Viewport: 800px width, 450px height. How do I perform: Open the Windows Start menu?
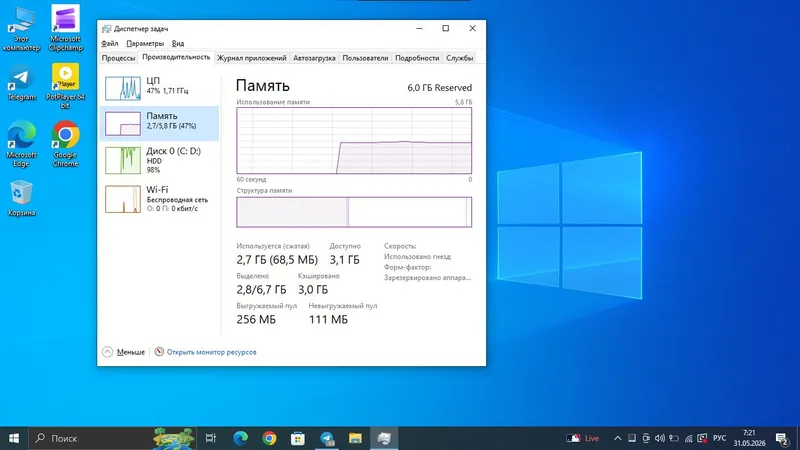click(14, 438)
